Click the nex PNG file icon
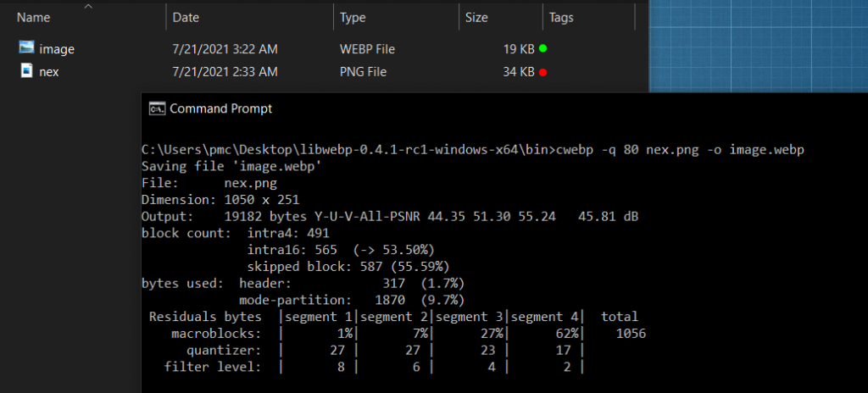The image size is (868, 393). pyautogui.click(x=26, y=72)
